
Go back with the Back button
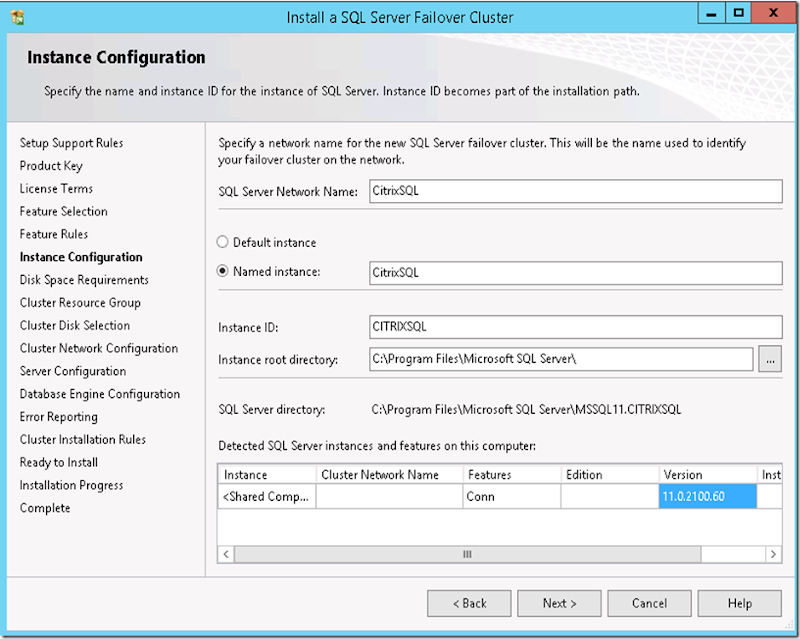pyautogui.click(x=469, y=603)
